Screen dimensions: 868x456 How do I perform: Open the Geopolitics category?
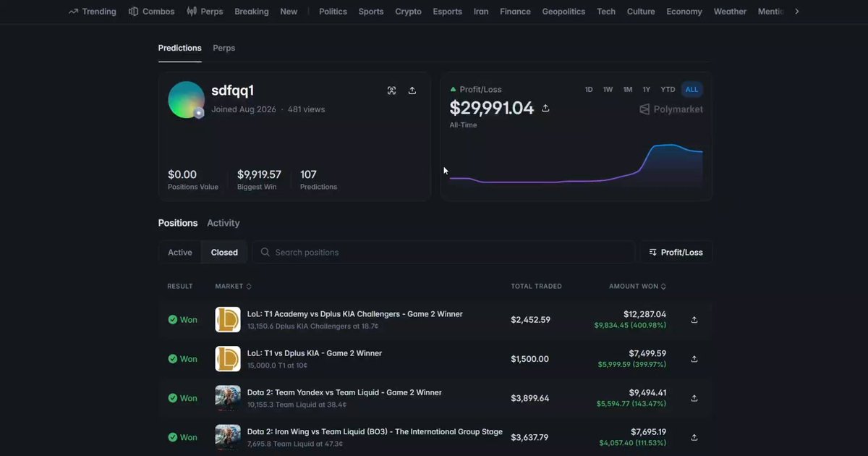[563, 12]
